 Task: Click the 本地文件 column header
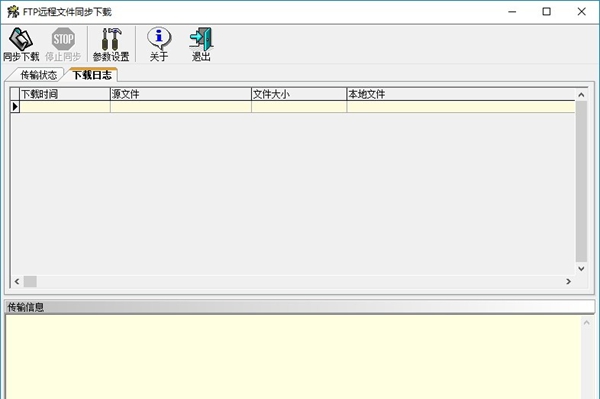click(x=461, y=94)
